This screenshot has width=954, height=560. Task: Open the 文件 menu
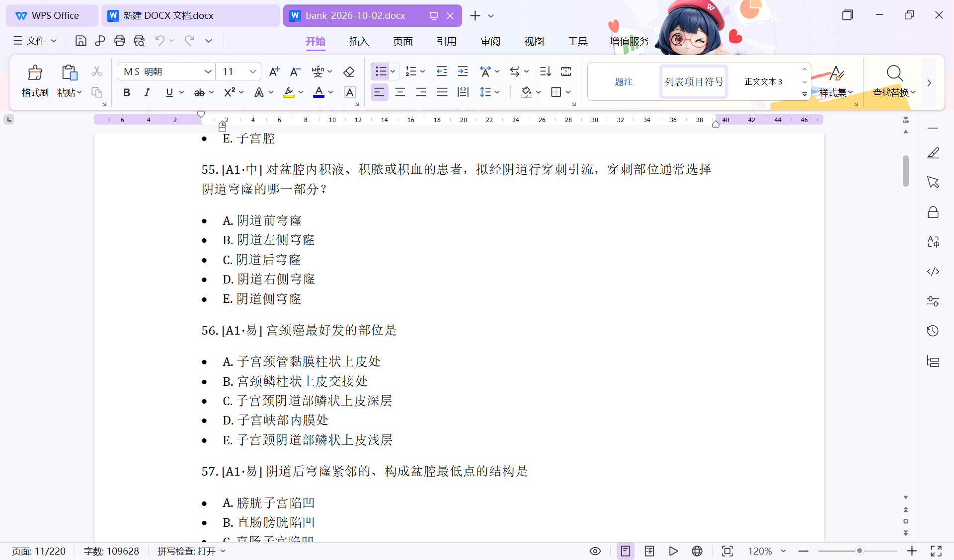coord(35,41)
